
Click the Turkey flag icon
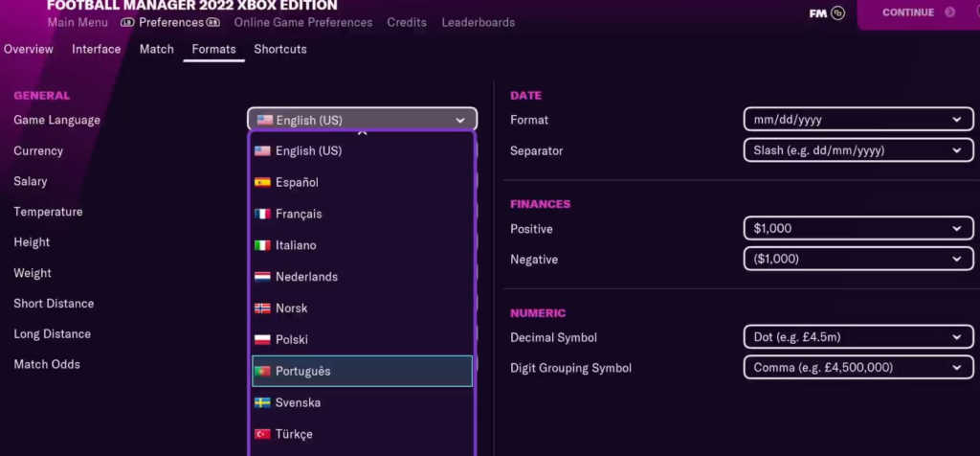pyautogui.click(x=262, y=433)
